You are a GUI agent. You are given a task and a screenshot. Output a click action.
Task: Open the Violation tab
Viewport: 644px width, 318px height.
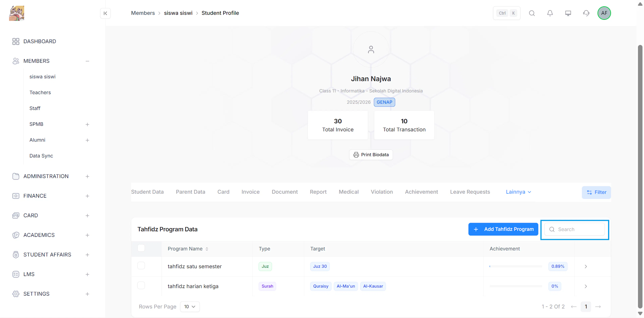382,192
